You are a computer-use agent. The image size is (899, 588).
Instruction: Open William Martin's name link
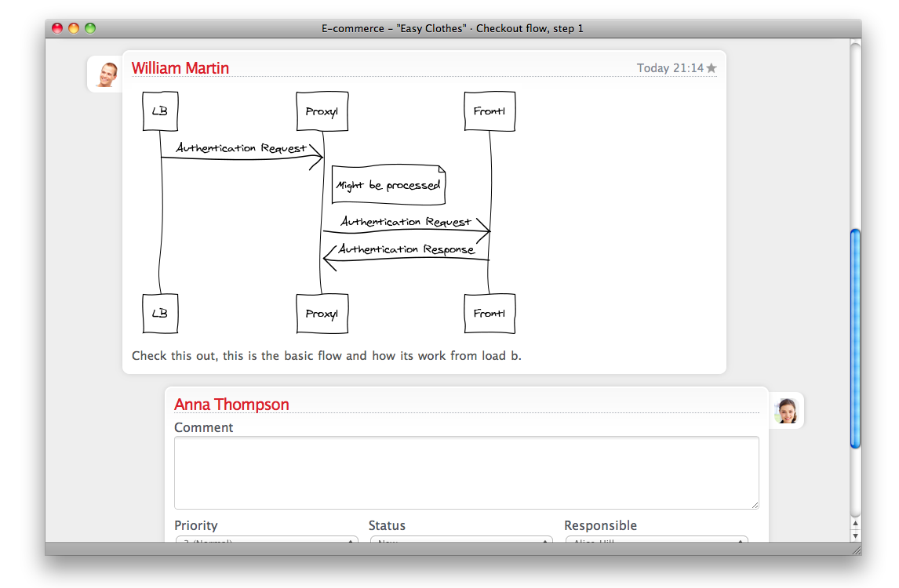180,68
